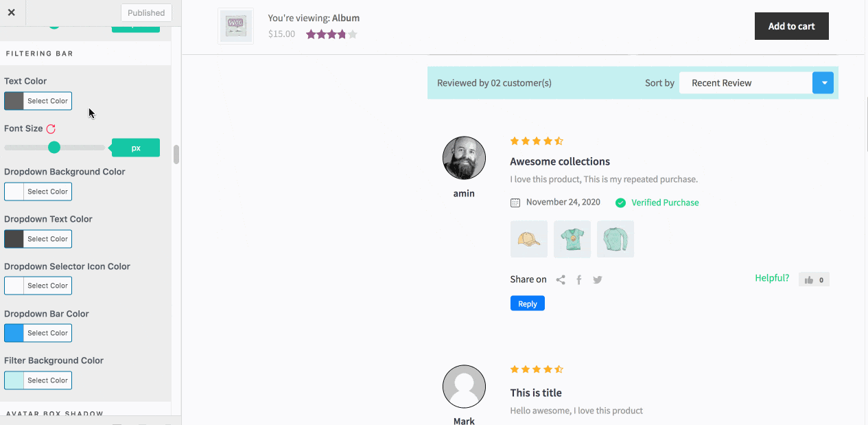The height and width of the screenshot is (425, 868).
Task: Click the Add to cart button
Action: (791, 25)
